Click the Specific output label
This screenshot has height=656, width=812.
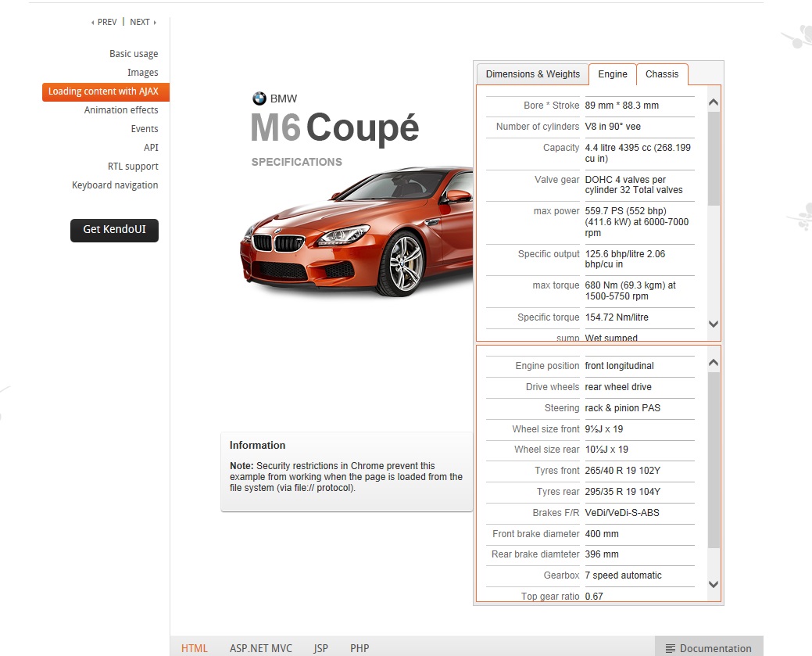(x=549, y=254)
